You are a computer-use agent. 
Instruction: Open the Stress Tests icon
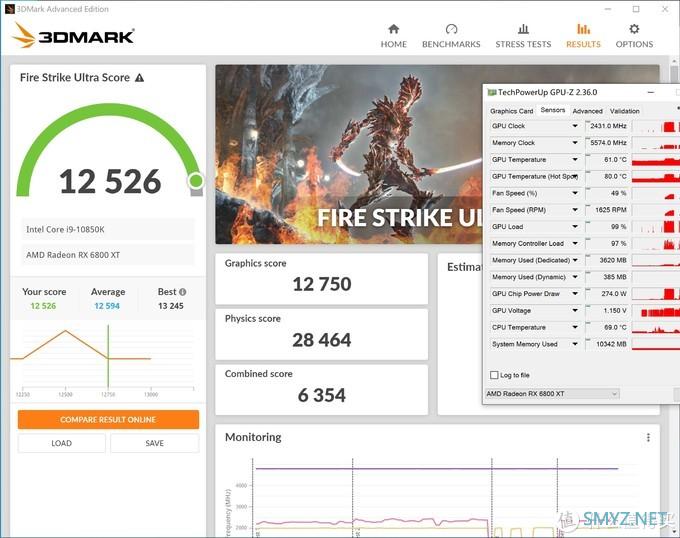[523, 29]
